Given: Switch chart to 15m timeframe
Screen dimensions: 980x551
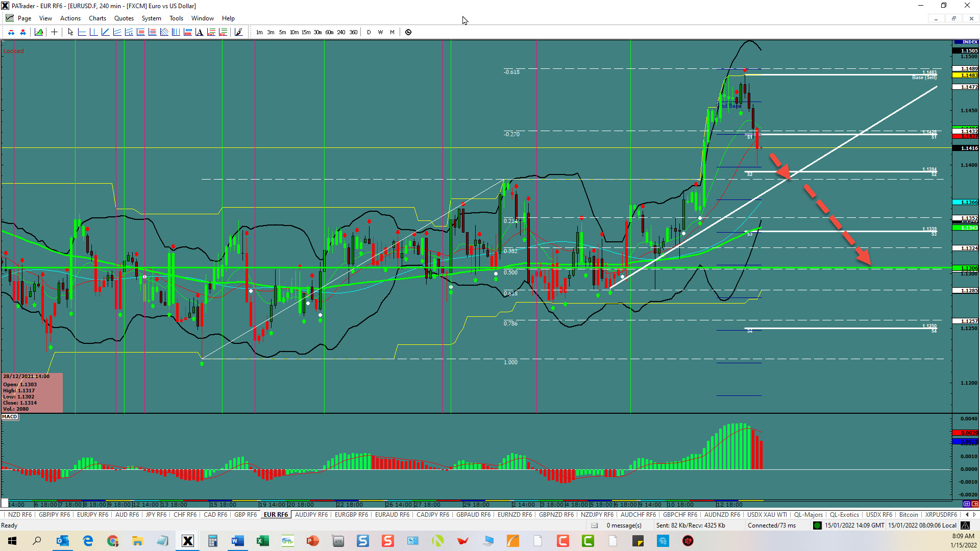Looking at the screenshot, I should [306, 32].
